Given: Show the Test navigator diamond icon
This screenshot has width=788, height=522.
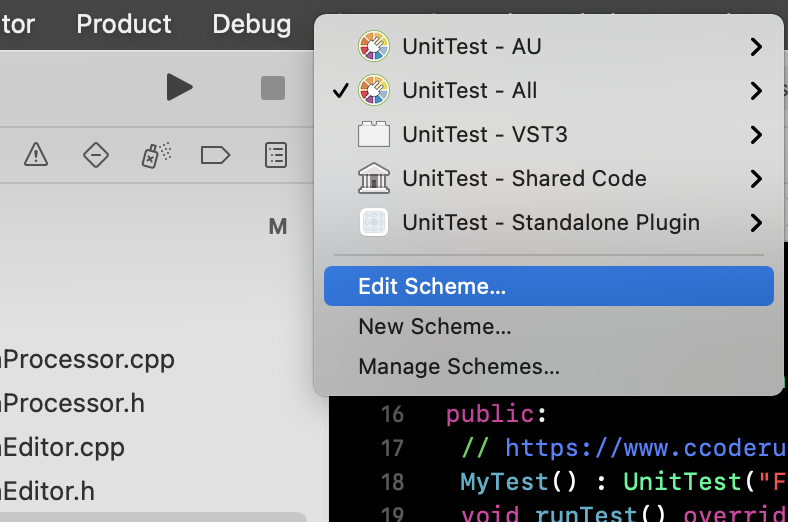Looking at the screenshot, I should [x=96, y=154].
